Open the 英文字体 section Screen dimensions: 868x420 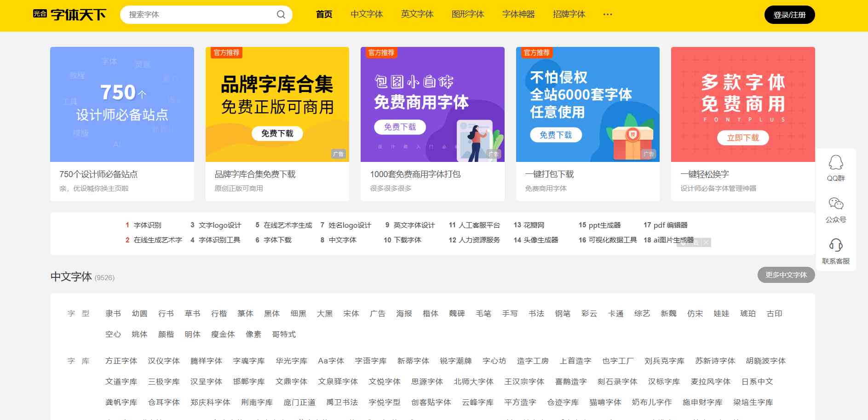pos(417,14)
